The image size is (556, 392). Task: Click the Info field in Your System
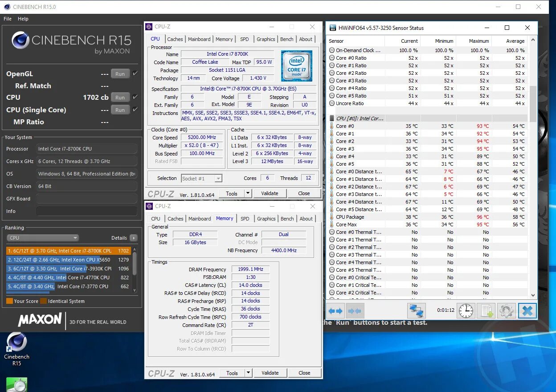point(86,211)
